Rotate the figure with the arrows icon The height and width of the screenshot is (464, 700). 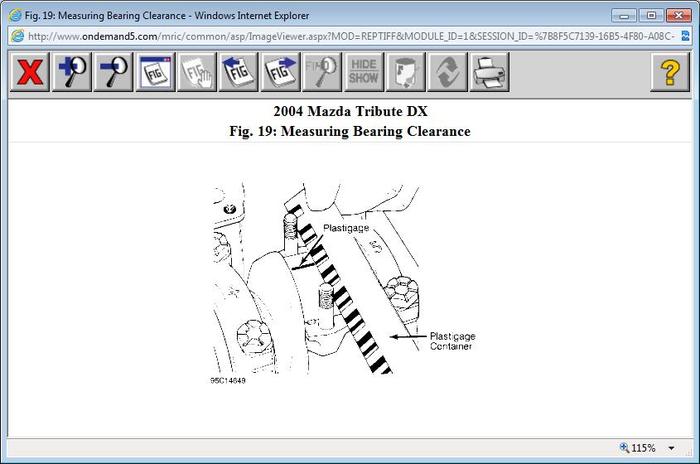(x=447, y=72)
